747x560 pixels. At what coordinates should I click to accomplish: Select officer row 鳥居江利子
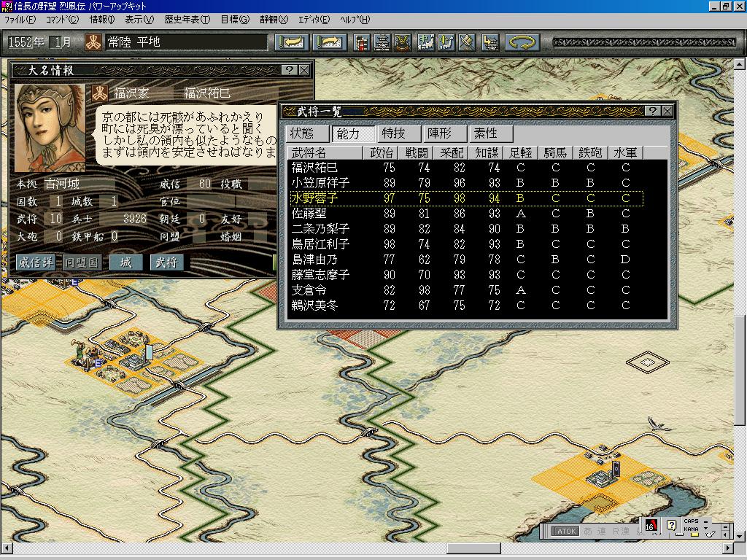pos(467,244)
